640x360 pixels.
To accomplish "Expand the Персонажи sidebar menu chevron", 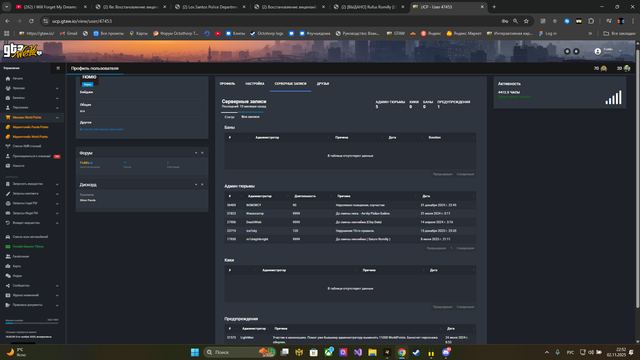I will click(57, 108).
